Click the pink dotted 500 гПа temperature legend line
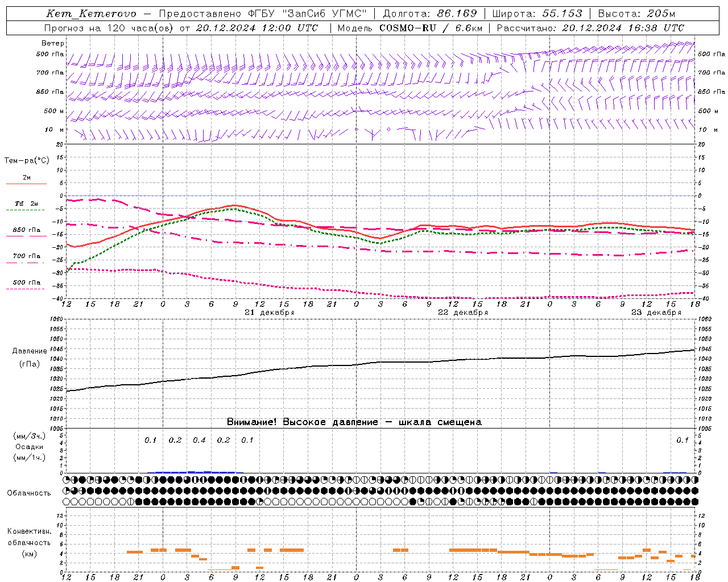728x582 pixels. (25, 289)
